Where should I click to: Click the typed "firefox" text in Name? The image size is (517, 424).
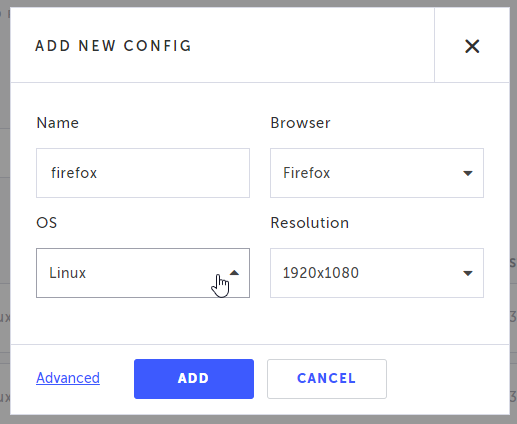pyautogui.click(x=74, y=173)
